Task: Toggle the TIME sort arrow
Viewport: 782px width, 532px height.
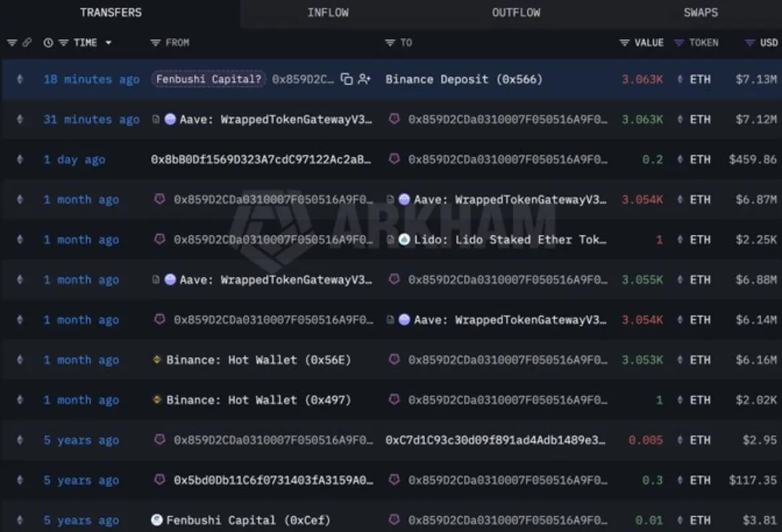Action: click(x=108, y=43)
